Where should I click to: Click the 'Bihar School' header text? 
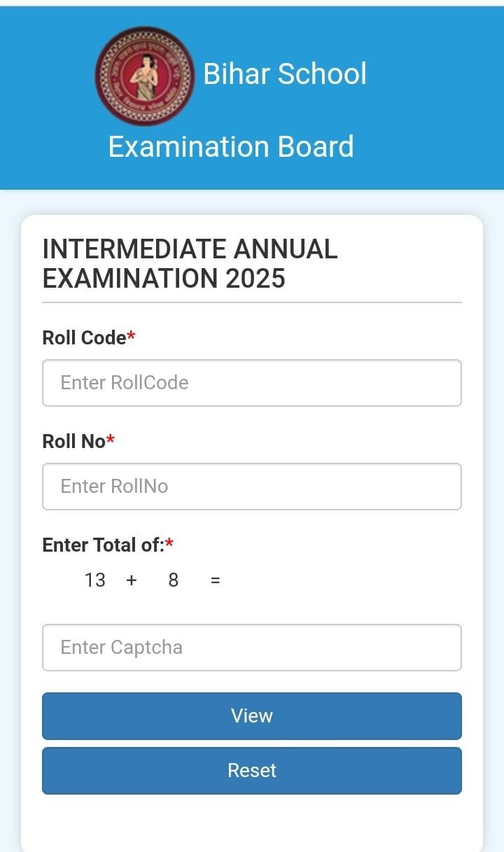click(285, 74)
